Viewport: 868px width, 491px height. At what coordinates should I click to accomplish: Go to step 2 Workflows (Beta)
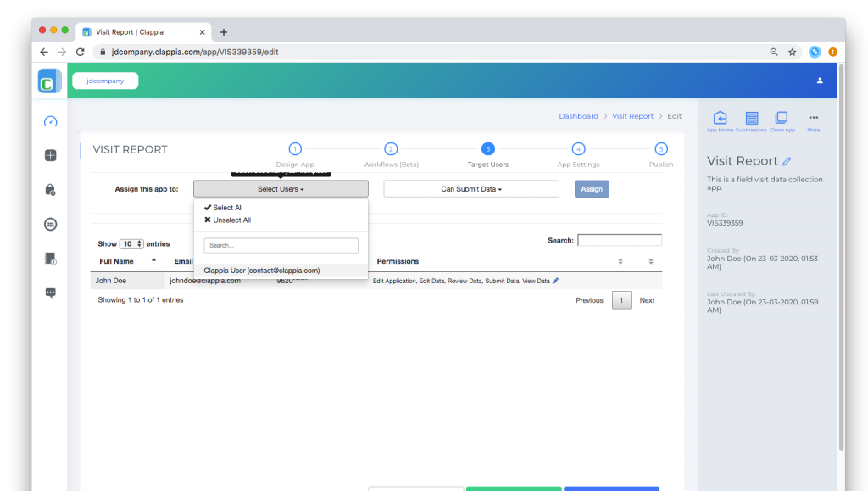tap(391, 155)
